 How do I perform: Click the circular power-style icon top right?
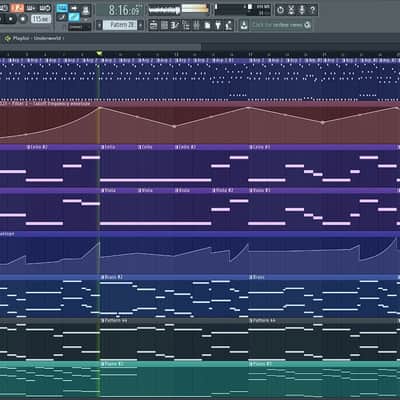pos(280,10)
